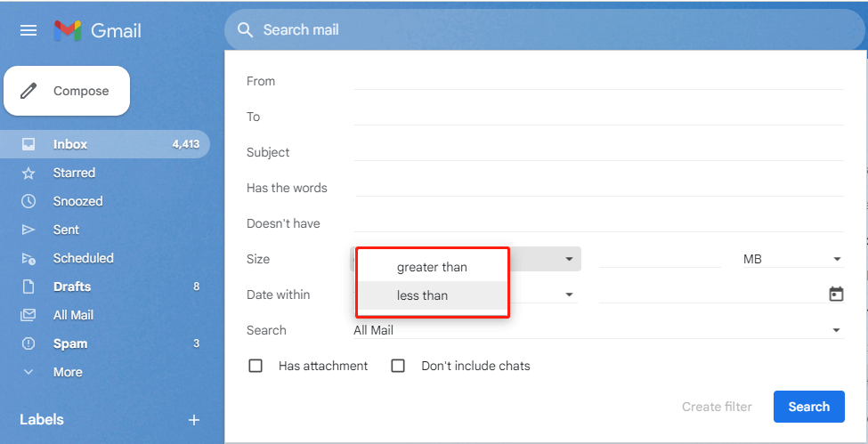Open the Starred folder
868x444 pixels.
[x=74, y=173]
